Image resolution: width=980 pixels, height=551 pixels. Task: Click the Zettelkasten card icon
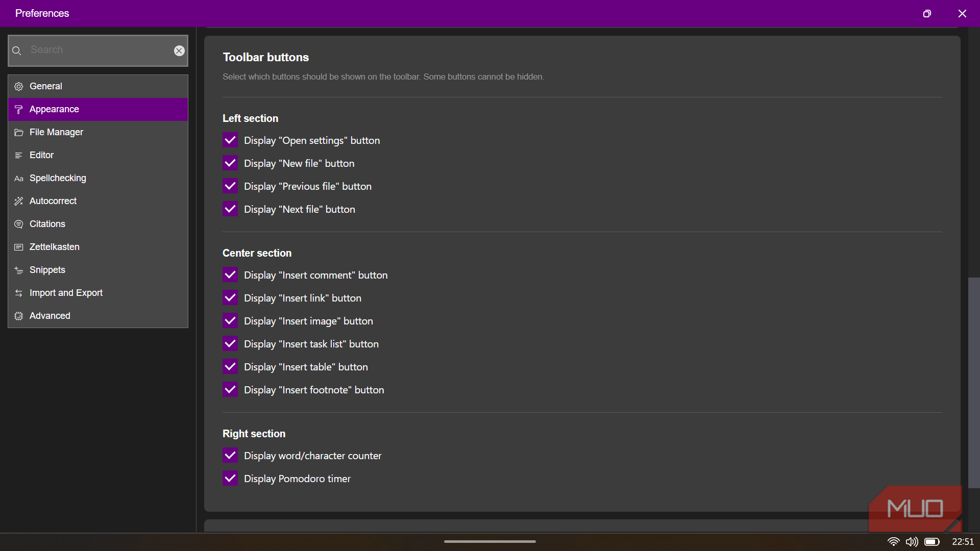coord(19,247)
